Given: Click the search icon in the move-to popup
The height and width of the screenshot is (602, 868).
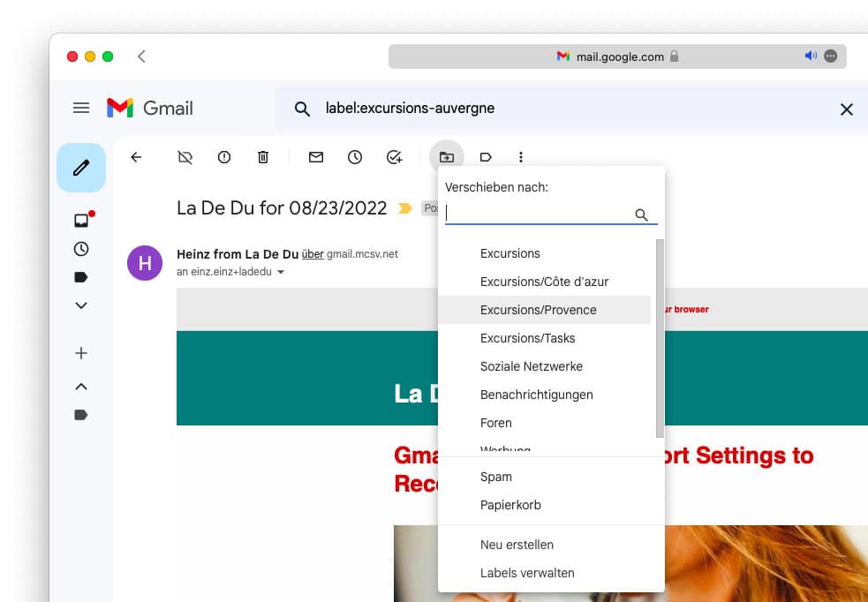Looking at the screenshot, I should click(x=642, y=214).
